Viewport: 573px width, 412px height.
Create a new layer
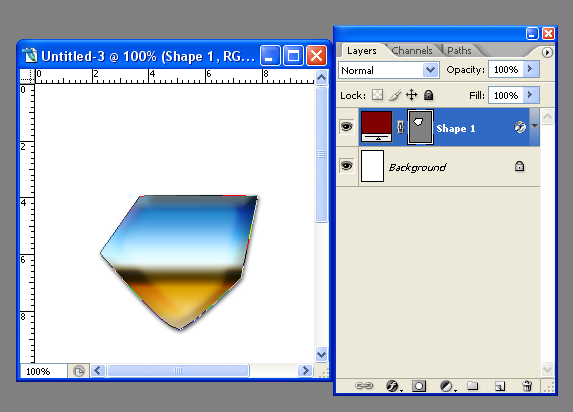500,386
